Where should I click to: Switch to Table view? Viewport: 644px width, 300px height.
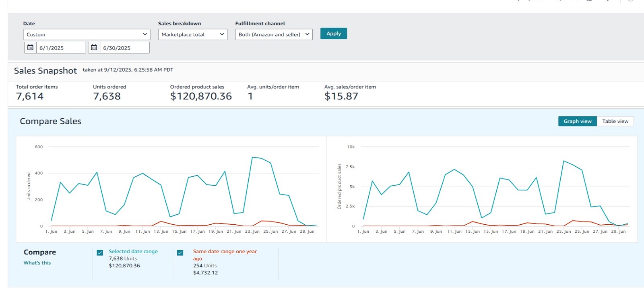point(615,121)
